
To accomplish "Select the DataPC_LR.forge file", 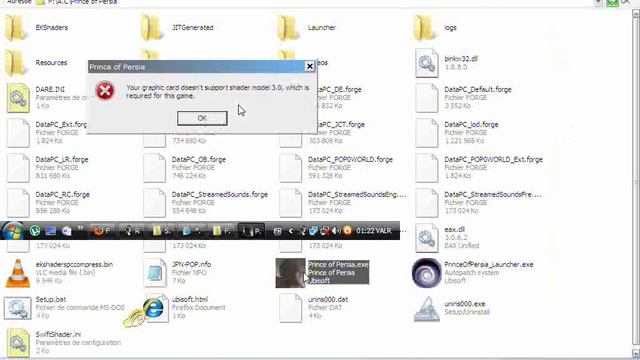I will click(x=48, y=168).
